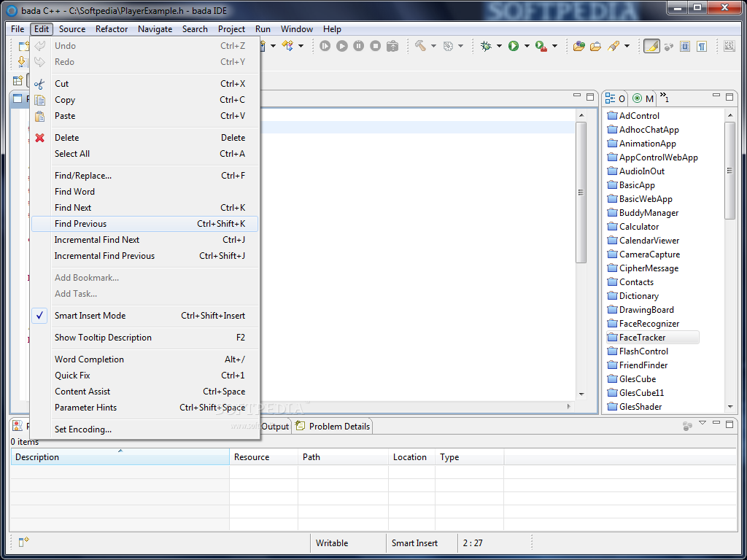Click the rightmost toolbar image icon
The width and height of the screenshot is (747, 560).
pyautogui.click(x=729, y=46)
